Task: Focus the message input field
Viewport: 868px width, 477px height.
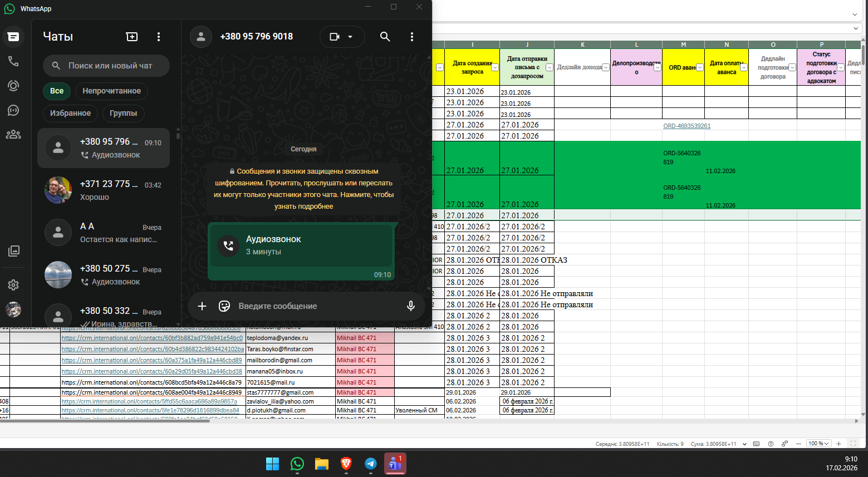Action: pyautogui.click(x=317, y=306)
